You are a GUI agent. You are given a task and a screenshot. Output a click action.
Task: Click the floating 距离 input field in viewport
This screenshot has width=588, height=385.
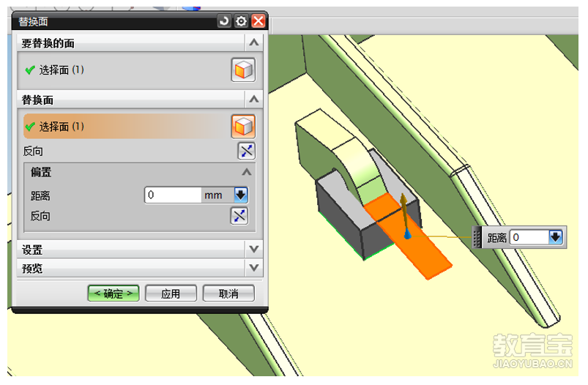point(530,237)
